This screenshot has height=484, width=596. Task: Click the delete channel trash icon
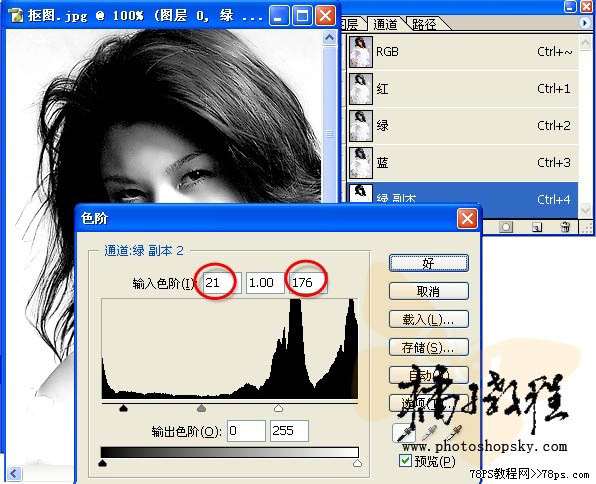[565, 227]
